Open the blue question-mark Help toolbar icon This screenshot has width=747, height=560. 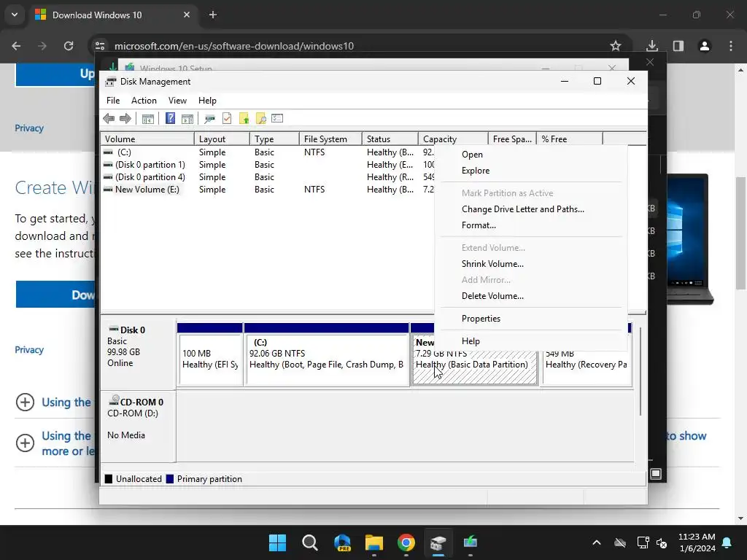tap(170, 118)
